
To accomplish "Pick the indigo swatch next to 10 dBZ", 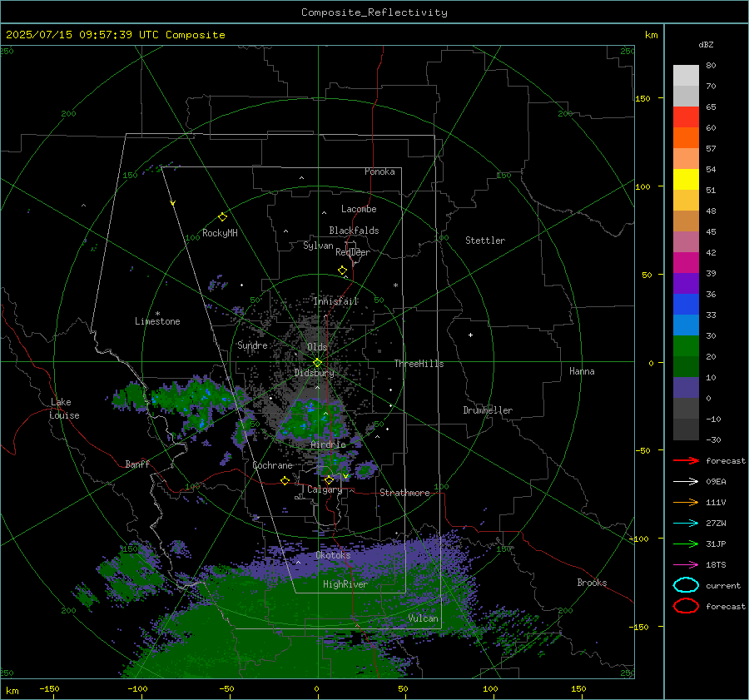I will click(686, 388).
